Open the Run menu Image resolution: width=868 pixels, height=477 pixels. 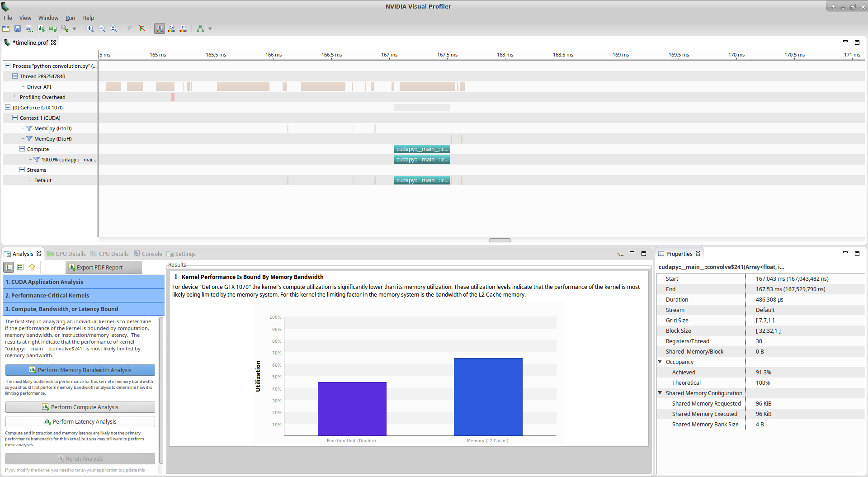tap(70, 18)
